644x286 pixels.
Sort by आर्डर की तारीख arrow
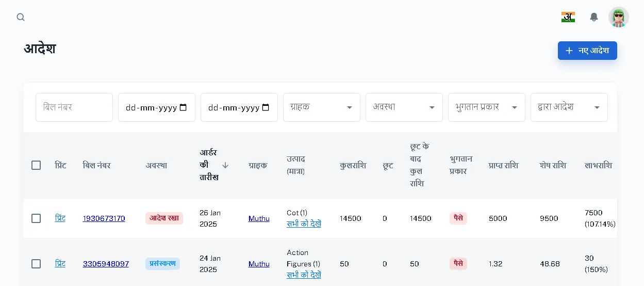click(x=225, y=165)
